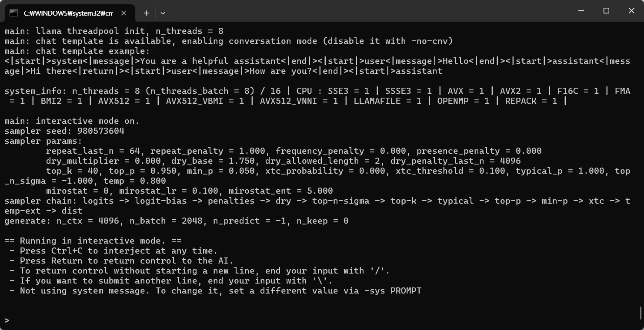The height and width of the screenshot is (330, 644).
Task: Click the cmd icon in the terminal tab
Action: [14, 13]
